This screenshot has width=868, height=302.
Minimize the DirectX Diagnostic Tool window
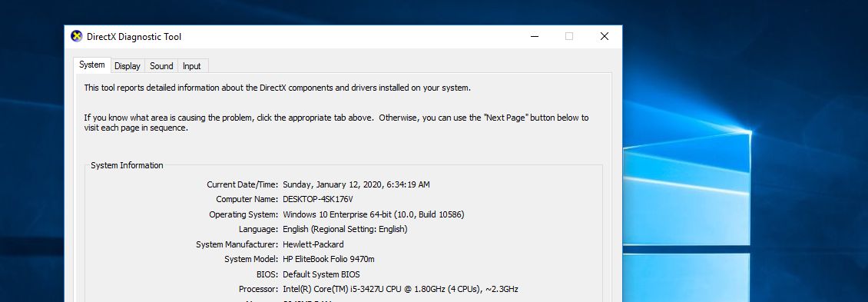pos(535,37)
